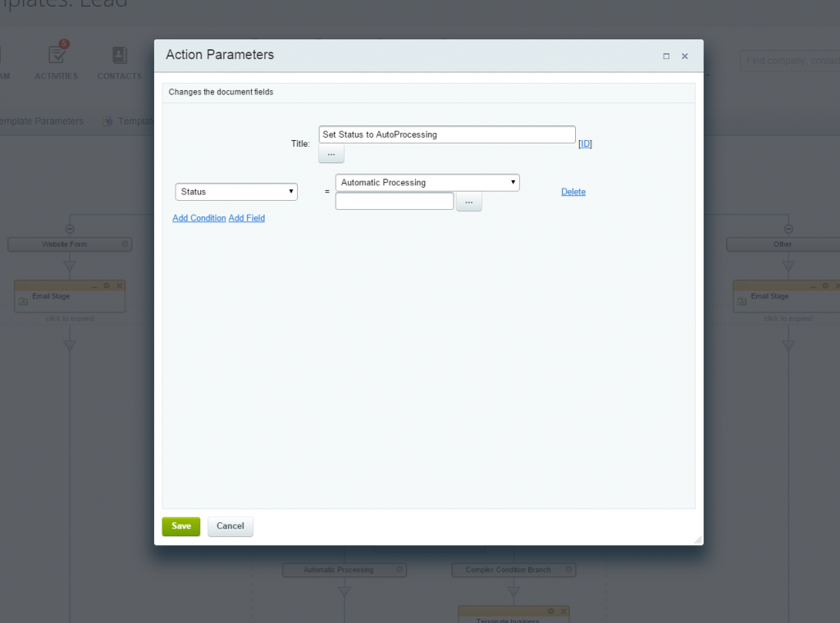
Task: Click the Title input field
Action: pyautogui.click(x=447, y=134)
